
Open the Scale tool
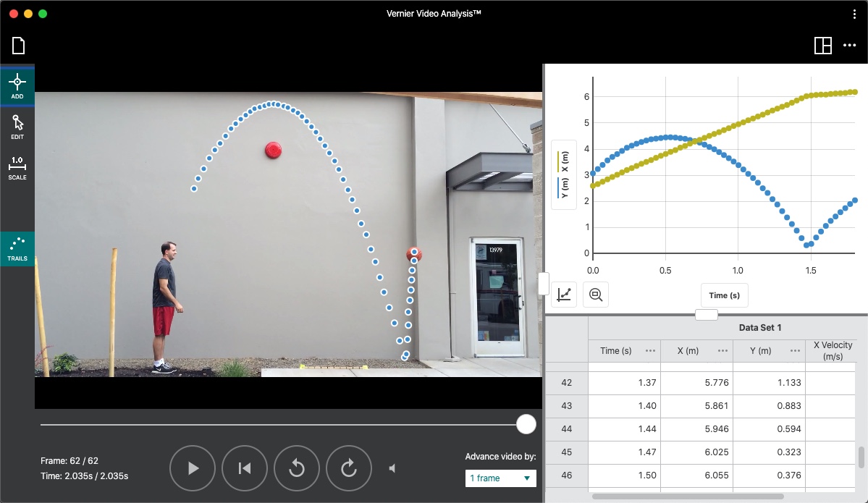point(17,167)
